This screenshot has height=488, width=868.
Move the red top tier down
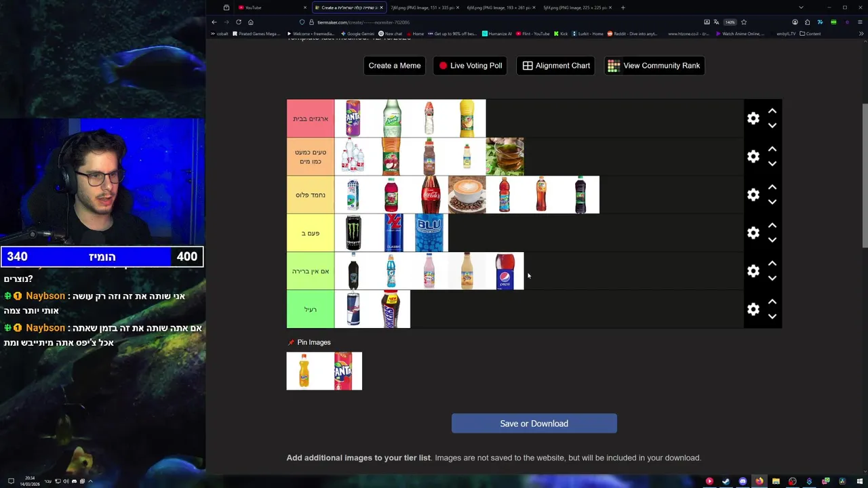click(x=772, y=126)
